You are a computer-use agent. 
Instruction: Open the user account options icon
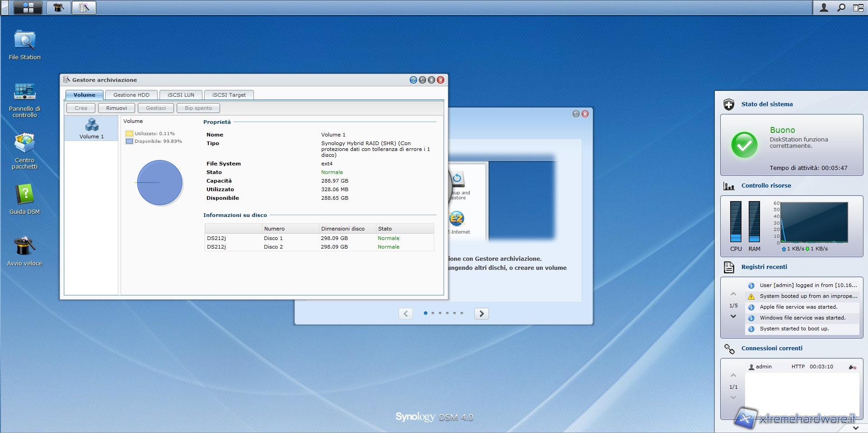(824, 8)
